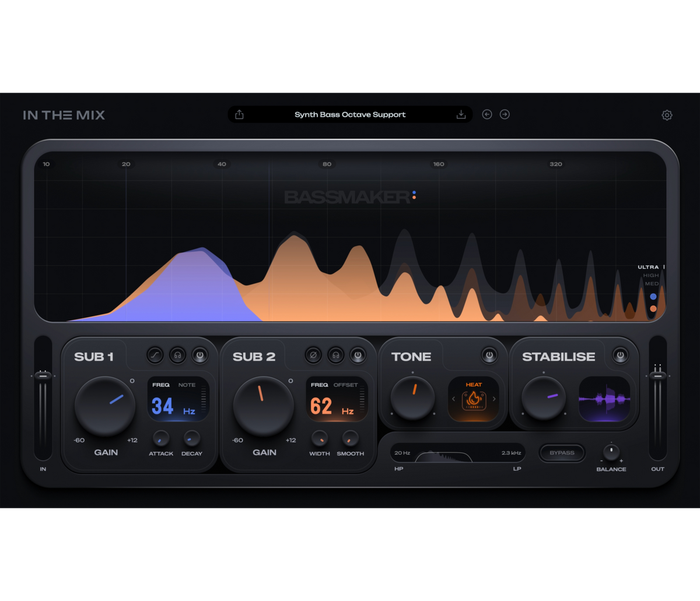Screen dimensions: 700x601
Task: Toggle the SUB 2 power button
Action: [x=358, y=354]
